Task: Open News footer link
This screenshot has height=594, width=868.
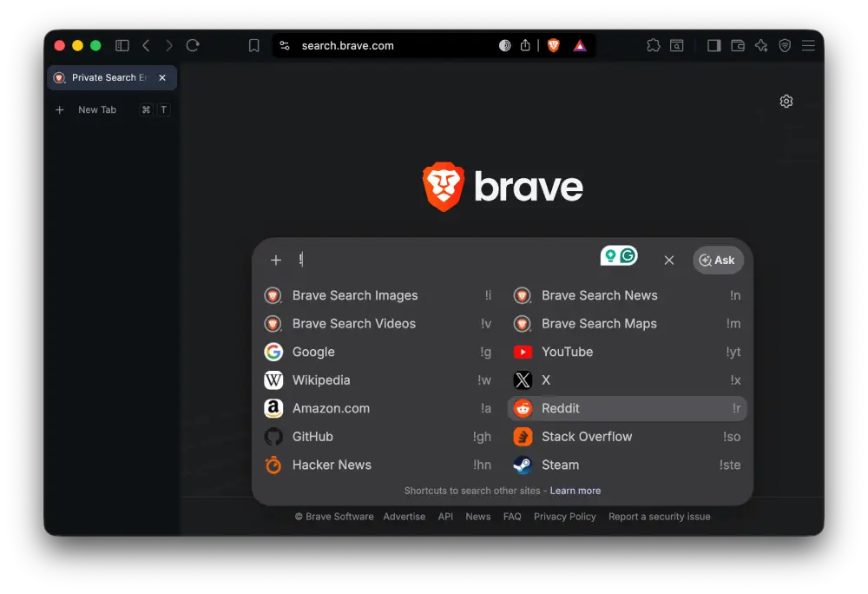Action: 477,517
